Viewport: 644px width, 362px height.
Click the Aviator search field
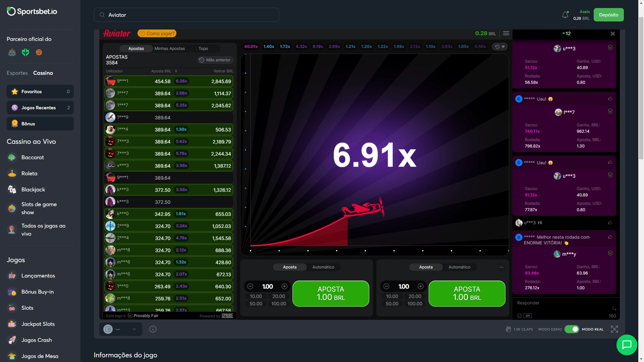point(186,15)
